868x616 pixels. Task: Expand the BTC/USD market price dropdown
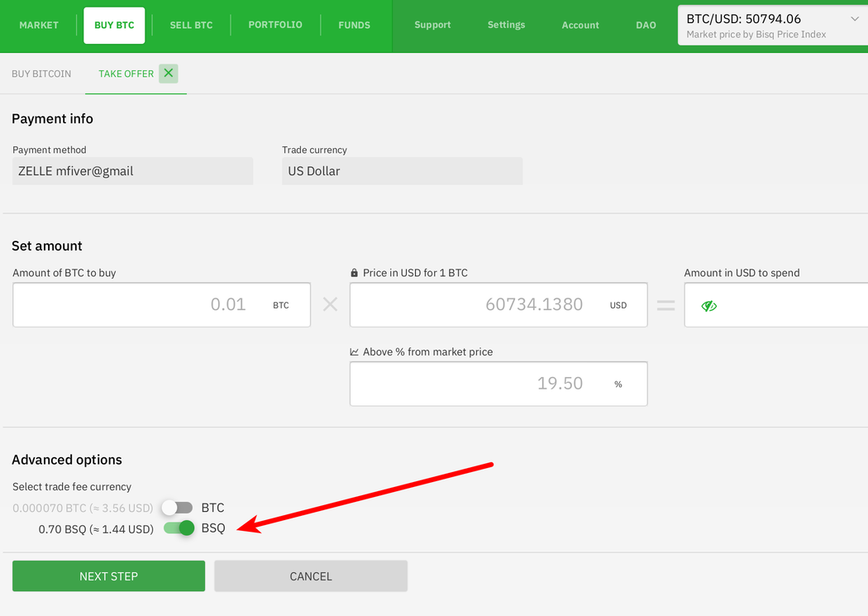[854, 19]
